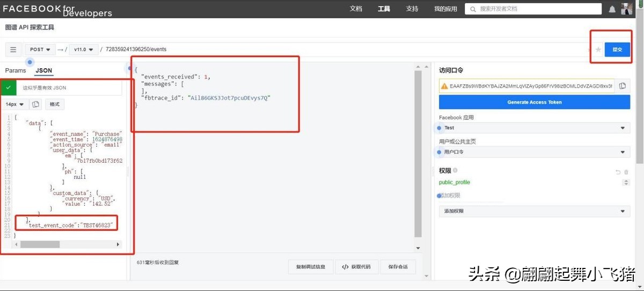Click the developer docs search field

533,9
